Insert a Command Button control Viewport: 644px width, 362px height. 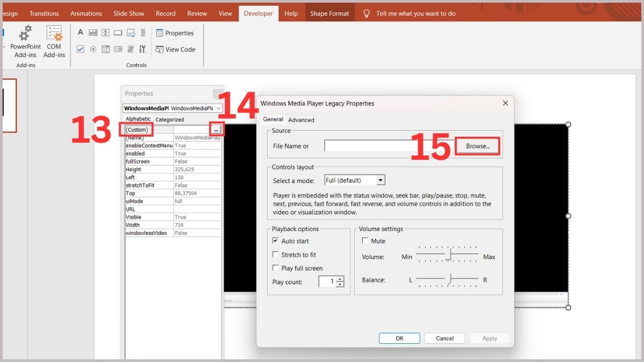(x=118, y=32)
